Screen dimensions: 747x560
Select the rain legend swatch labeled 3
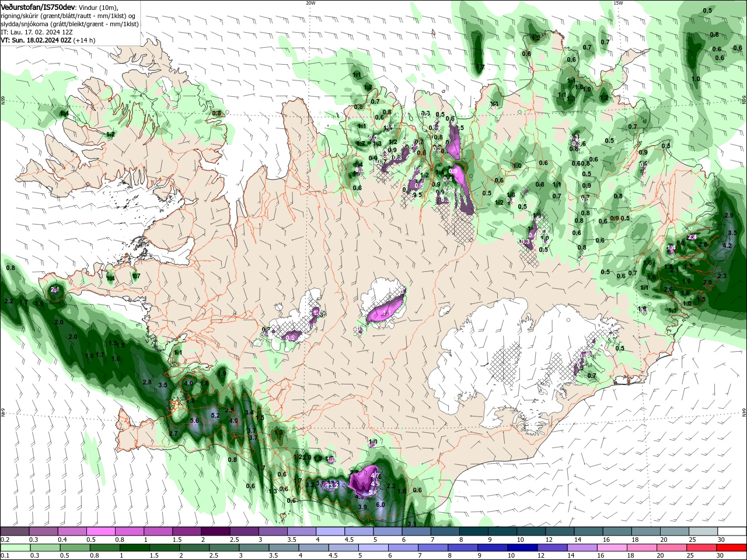tap(254, 548)
